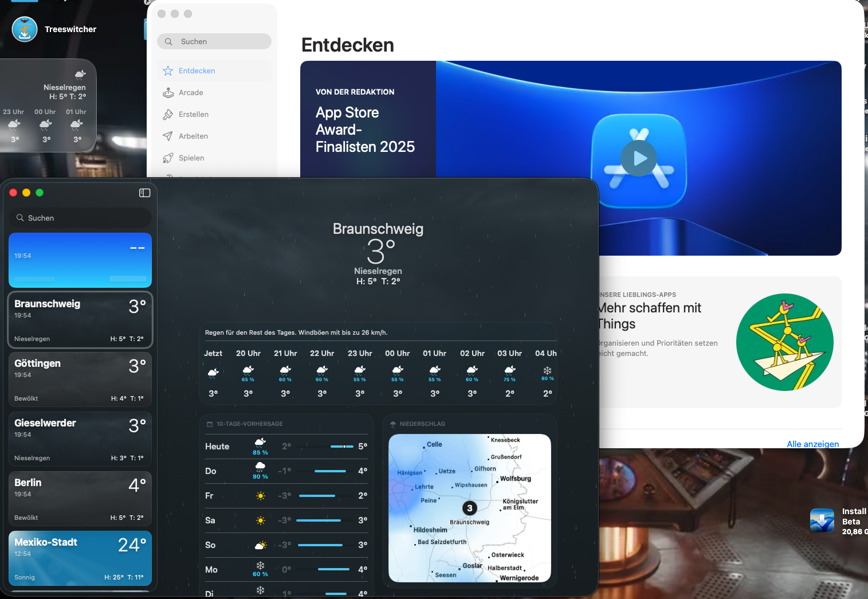Focus the Suchen search field in App Store
The width and height of the screenshot is (868, 599).
(214, 41)
